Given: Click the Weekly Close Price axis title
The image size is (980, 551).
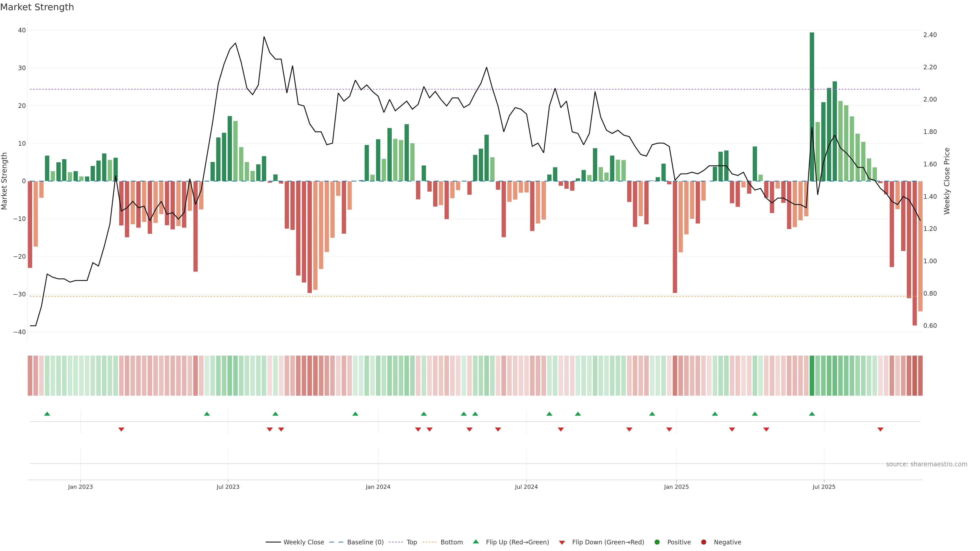Looking at the screenshot, I should [947, 181].
